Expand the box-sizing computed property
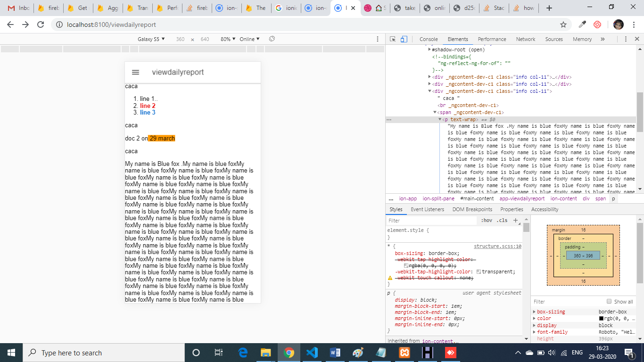The image size is (644, 362). tap(534, 312)
